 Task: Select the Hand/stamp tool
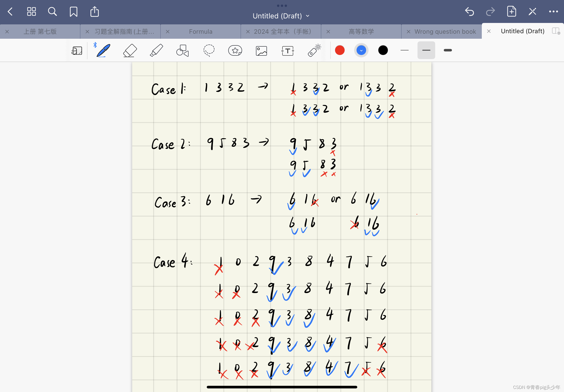point(235,50)
